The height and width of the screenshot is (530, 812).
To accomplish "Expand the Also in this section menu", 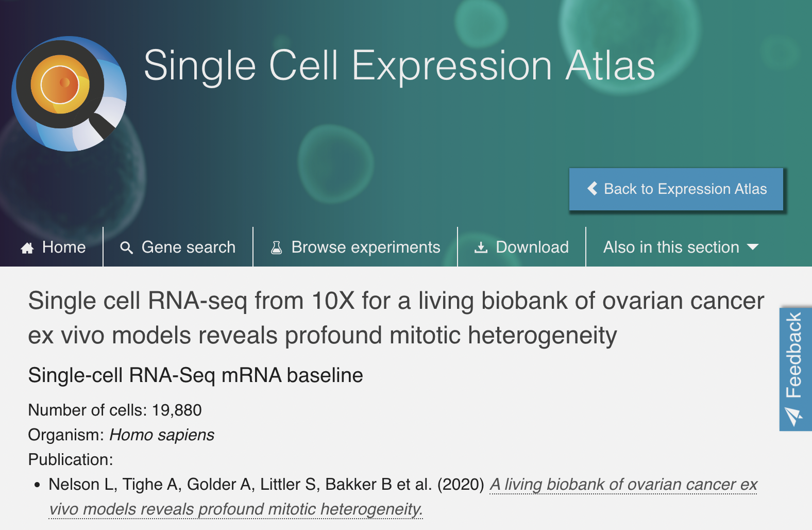I will 671,247.
